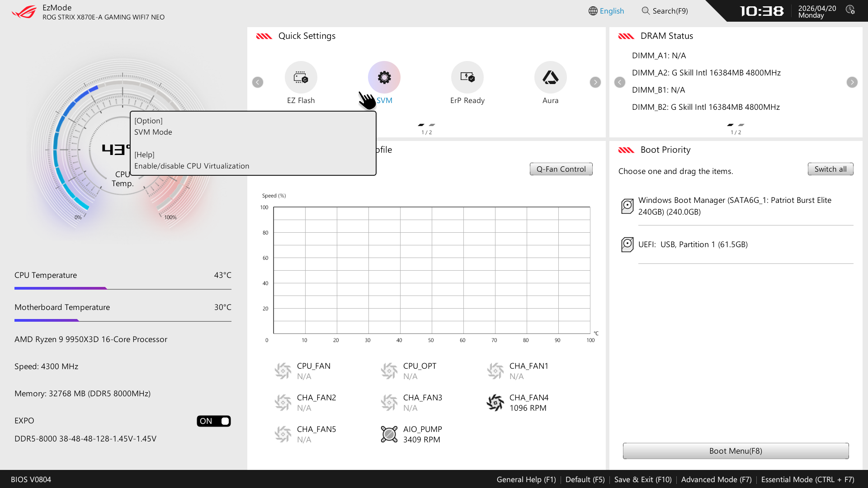This screenshot has height=488, width=868.
Task: Open the Aura lighting icon
Action: (x=550, y=77)
